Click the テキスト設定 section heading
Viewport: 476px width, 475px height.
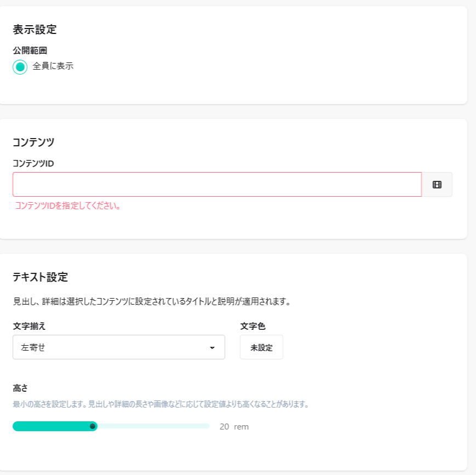pos(40,277)
